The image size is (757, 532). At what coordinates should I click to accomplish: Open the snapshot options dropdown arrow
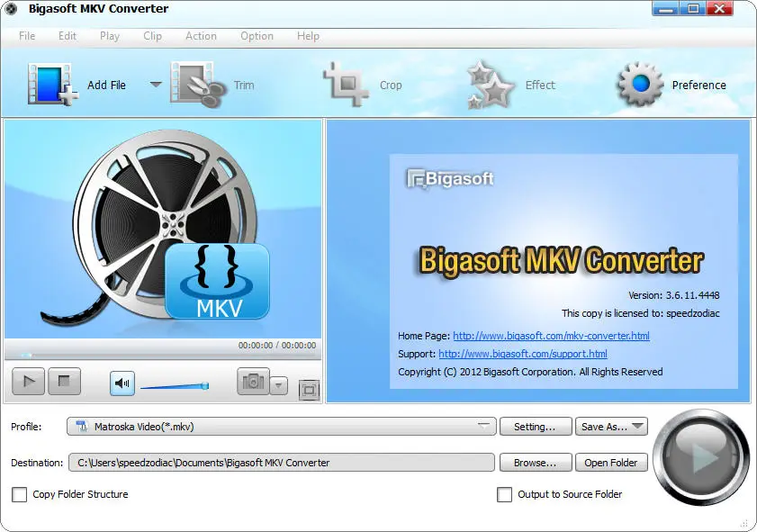click(278, 385)
